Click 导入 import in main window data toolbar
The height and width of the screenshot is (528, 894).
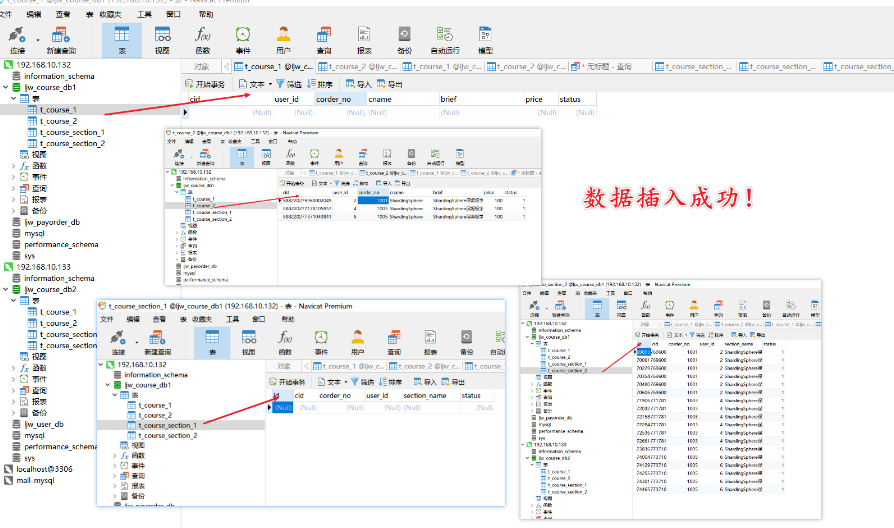359,84
